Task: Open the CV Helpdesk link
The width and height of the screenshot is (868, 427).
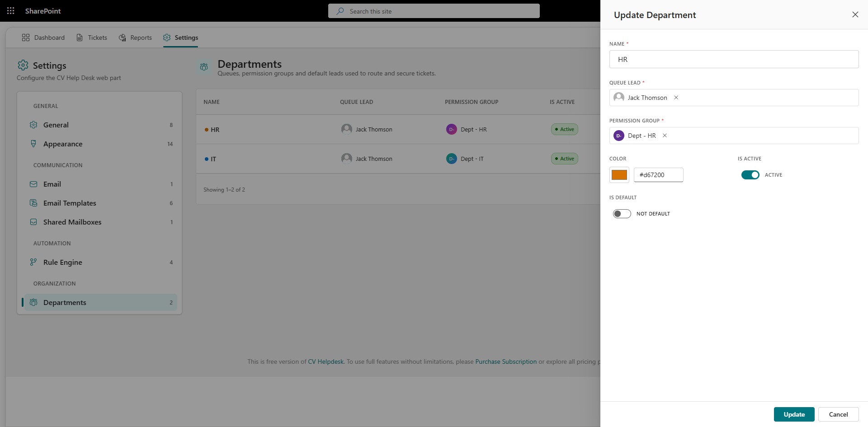Action: (x=326, y=361)
